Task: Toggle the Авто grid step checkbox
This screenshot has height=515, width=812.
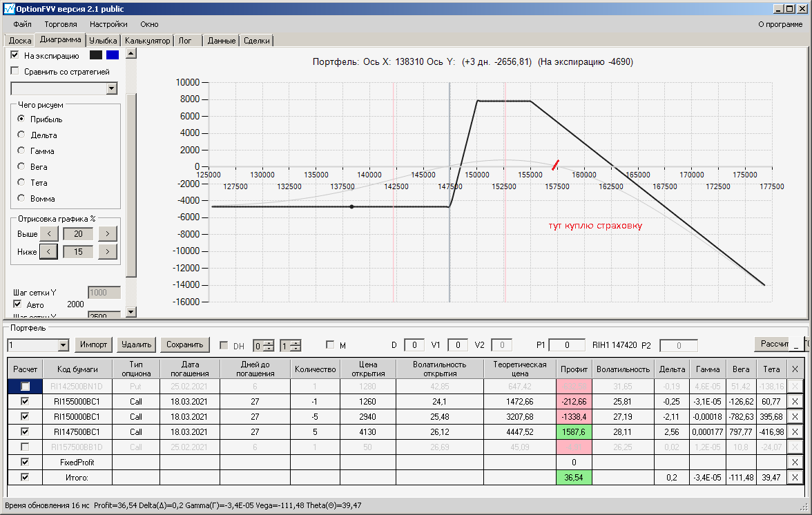Action: pos(17,304)
